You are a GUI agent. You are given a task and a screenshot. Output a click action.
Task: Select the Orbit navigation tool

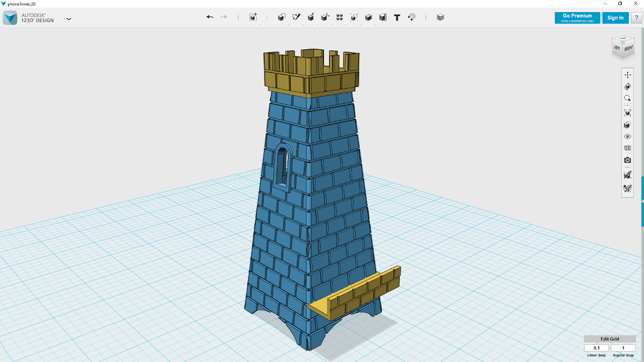[x=627, y=86]
